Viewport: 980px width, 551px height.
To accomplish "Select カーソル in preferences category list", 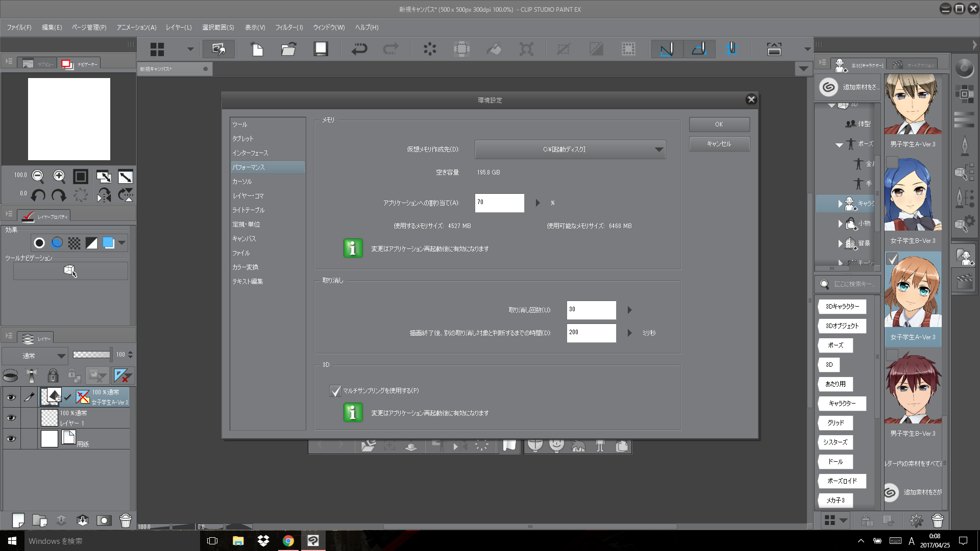I will 242,182.
